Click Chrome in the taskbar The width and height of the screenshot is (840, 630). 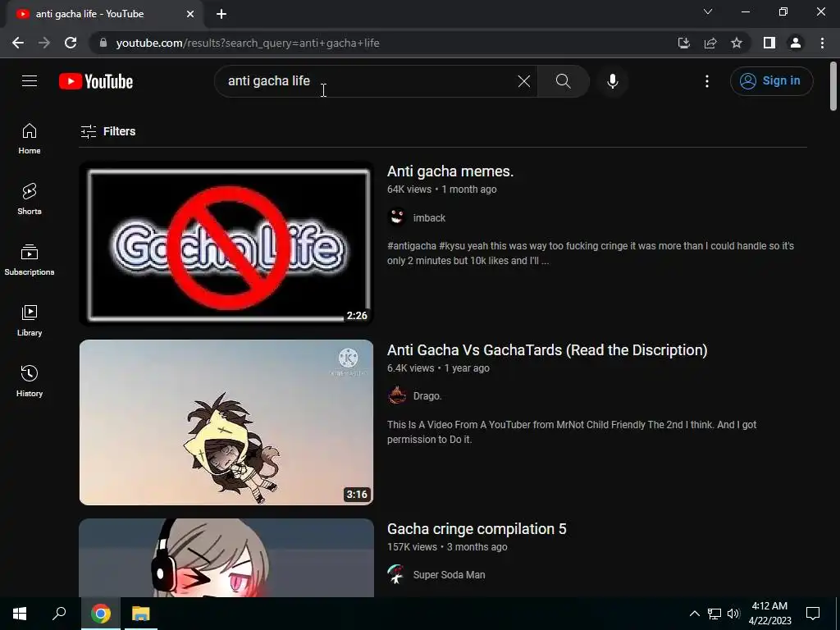(x=101, y=614)
